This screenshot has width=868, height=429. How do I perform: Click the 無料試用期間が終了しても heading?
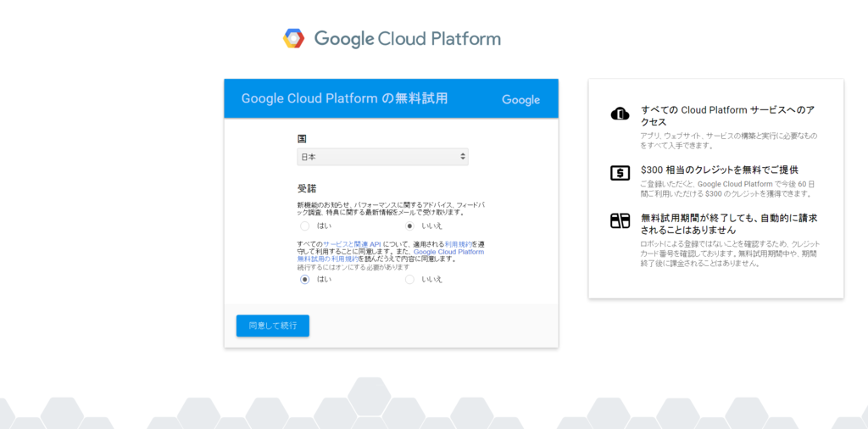pos(728,224)
